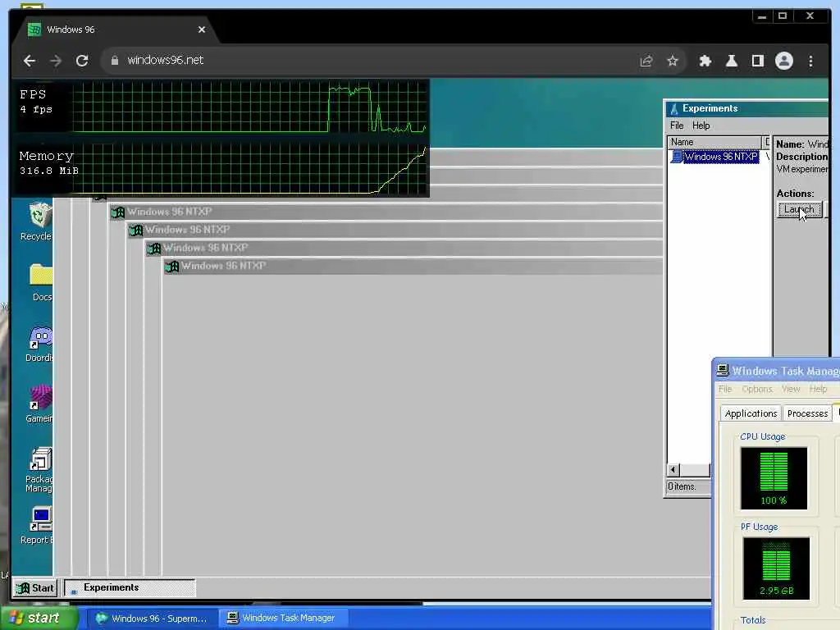Click the Task Manager window title icon
This screenshot has height=630, width=840.
(x=723, y=370)
